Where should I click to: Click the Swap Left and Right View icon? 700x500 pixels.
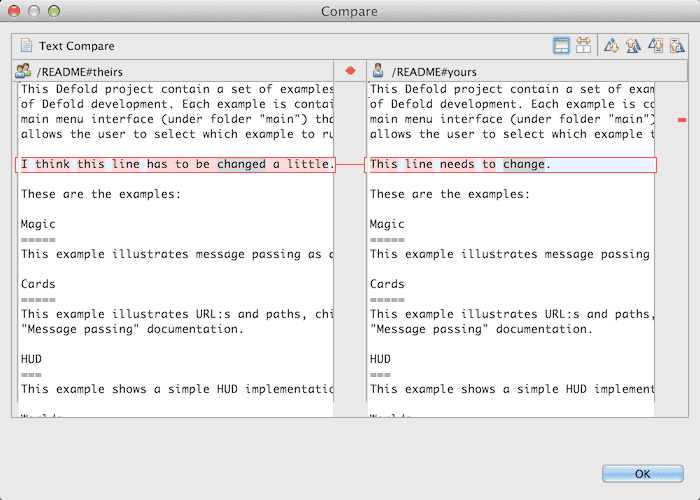pos(583,46)
